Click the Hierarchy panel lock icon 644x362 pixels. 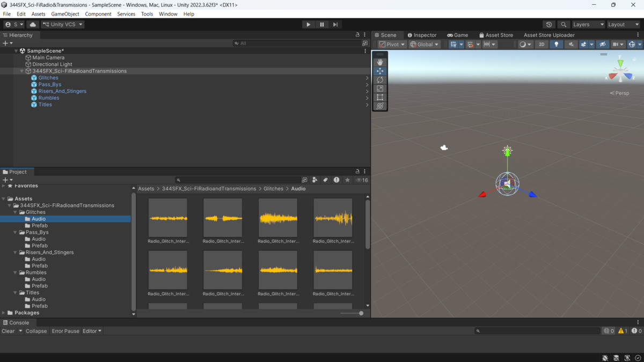click(x=357, y=35)
